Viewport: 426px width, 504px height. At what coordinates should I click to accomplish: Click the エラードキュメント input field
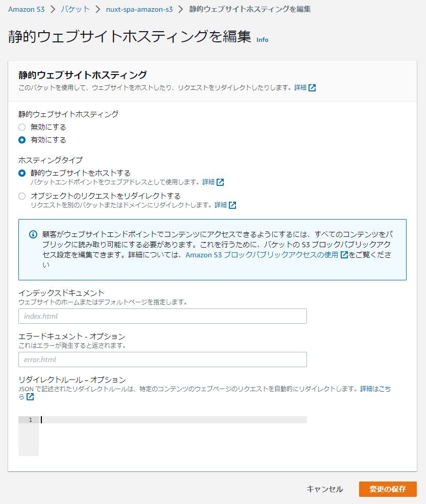[162, 359]
